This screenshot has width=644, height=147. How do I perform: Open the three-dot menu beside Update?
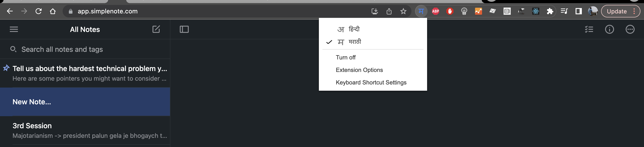(634, 11)
